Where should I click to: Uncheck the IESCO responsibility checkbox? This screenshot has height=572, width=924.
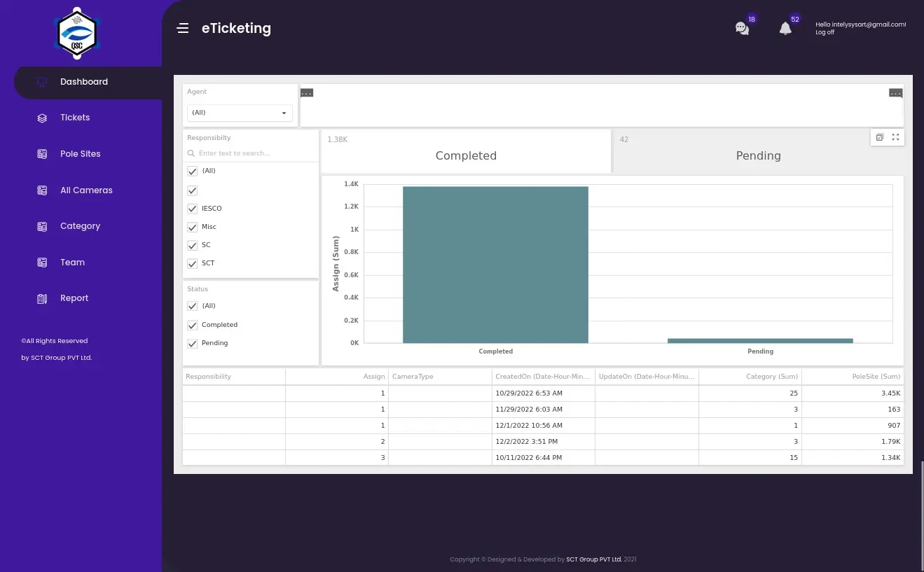pyautogui.click(x=193, y=209)
